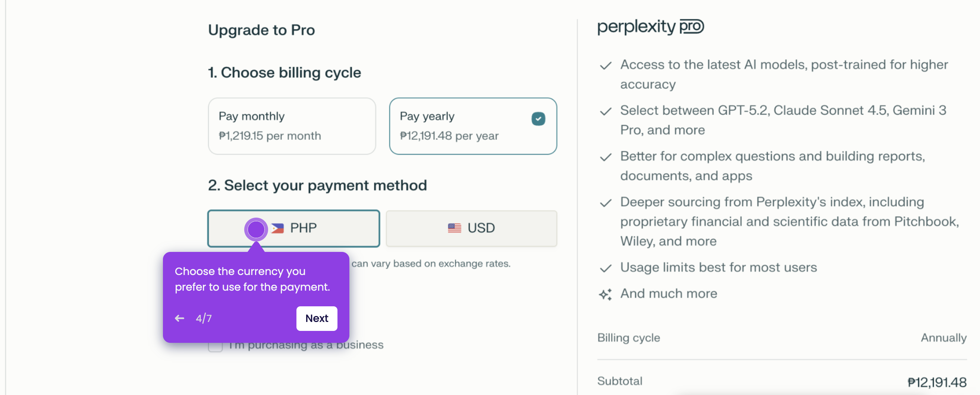Viewport: 980px width, 395px height.
Task: Click the sparkle icon beside "And much more"
Action: coord(605,294)
